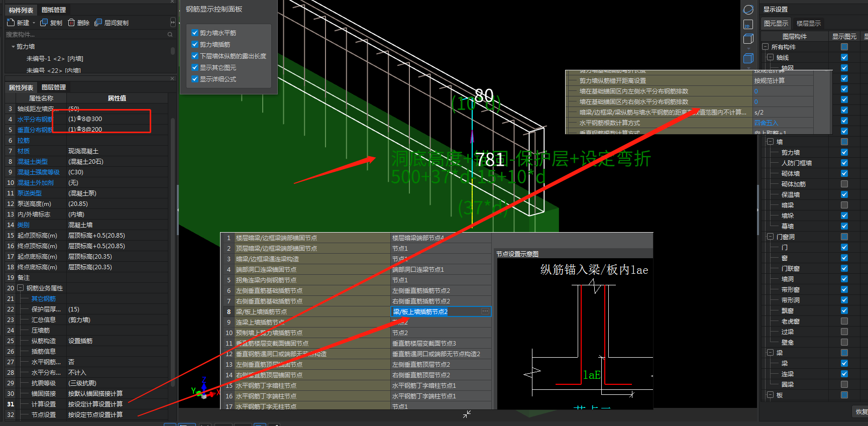
Task: Click value s/2 in calculation settings
Action: (x=759, y=113)
